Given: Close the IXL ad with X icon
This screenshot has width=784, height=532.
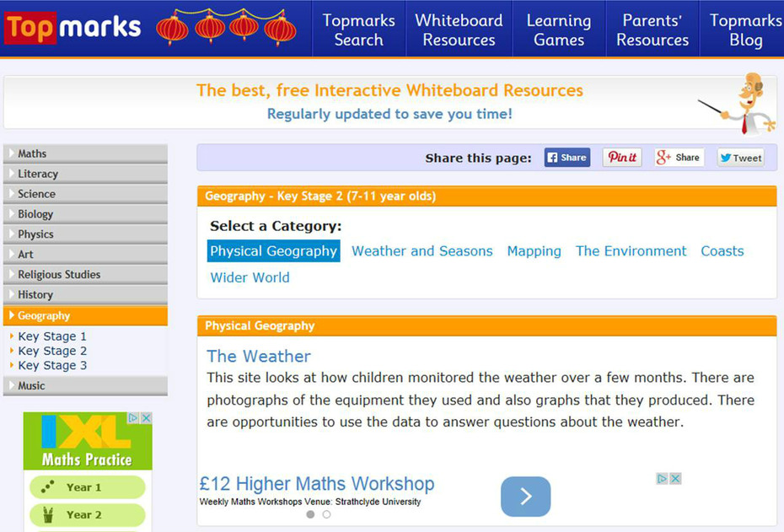Looking at the screenshot, I should point(146,418).
